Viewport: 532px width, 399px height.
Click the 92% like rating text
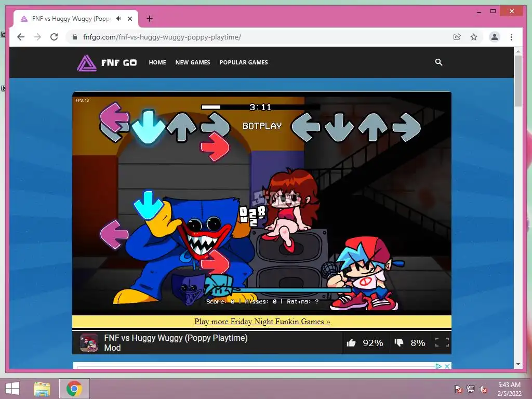tap(373, 343)
